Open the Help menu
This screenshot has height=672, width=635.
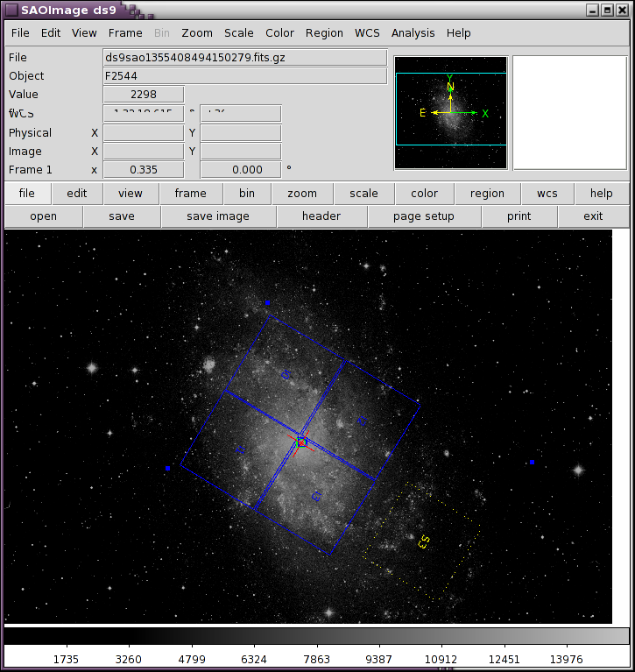pos(458,33)
